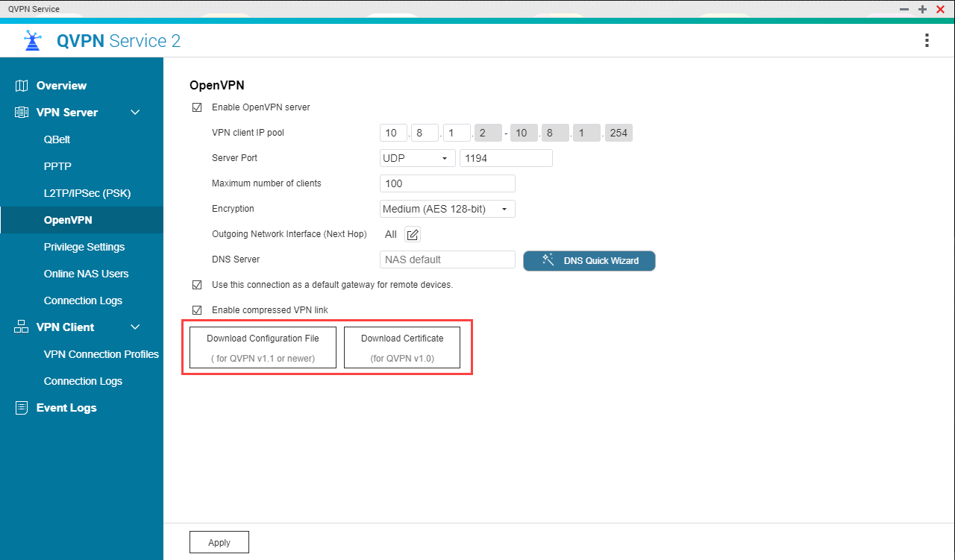Click third octet field showing 1 in start IP

pyautogui.click(x=456, y=133)
